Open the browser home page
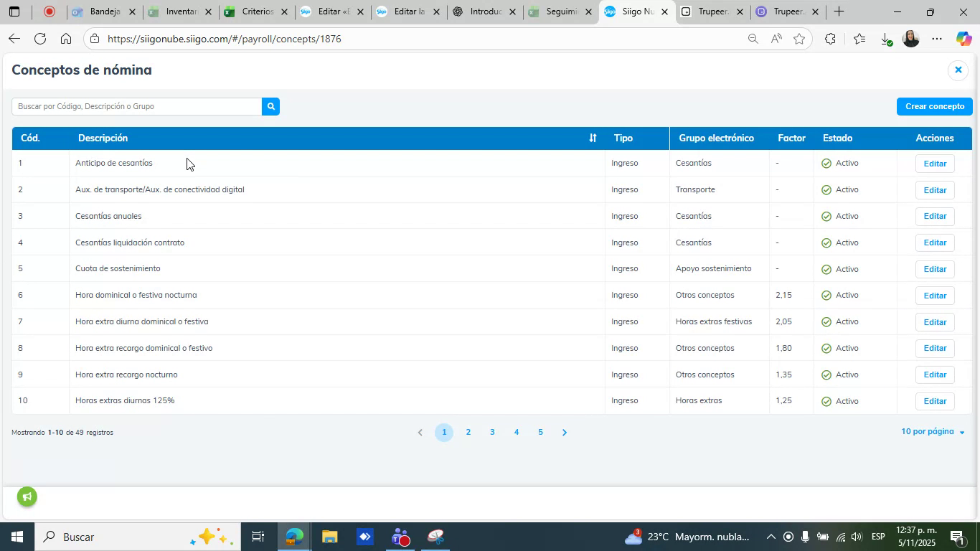980x551 pixels. 66,39
